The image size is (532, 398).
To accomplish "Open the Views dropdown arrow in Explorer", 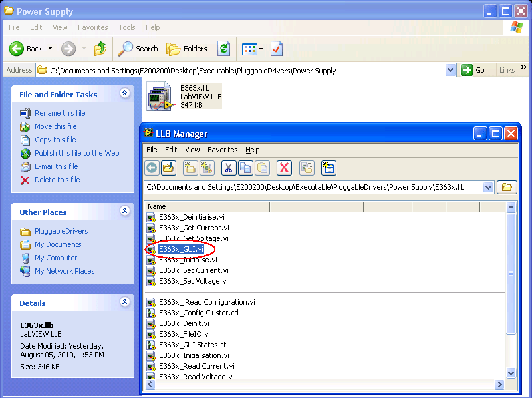I will (x=261, y=49).
